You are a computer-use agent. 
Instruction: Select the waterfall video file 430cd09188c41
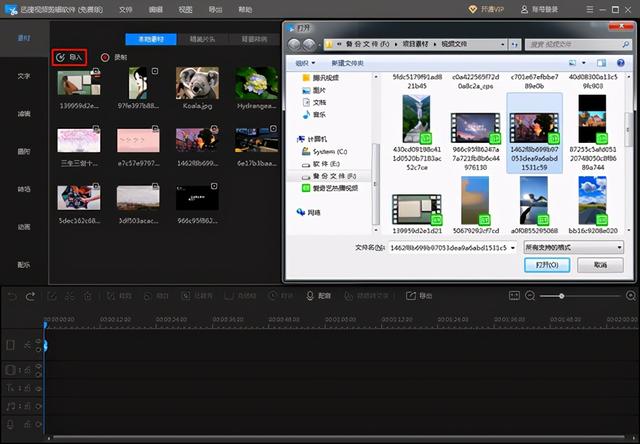[417, 133]
